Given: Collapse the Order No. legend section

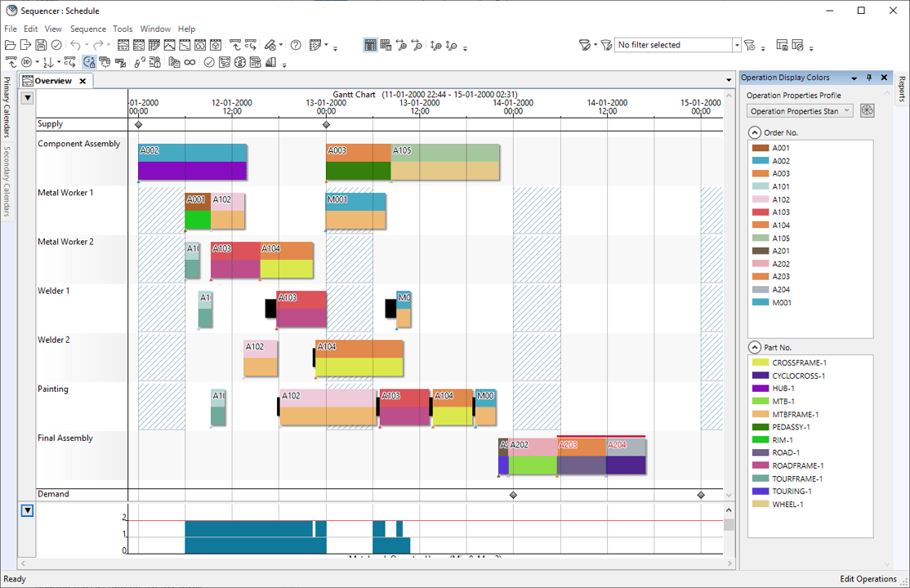Looking at the screenshot, I should (755, 132).
